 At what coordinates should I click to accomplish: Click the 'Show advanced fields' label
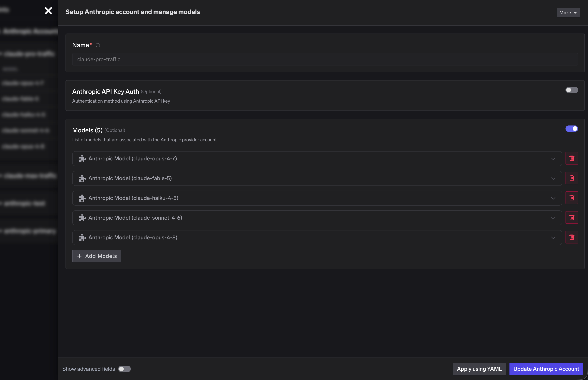pos(89,369)
